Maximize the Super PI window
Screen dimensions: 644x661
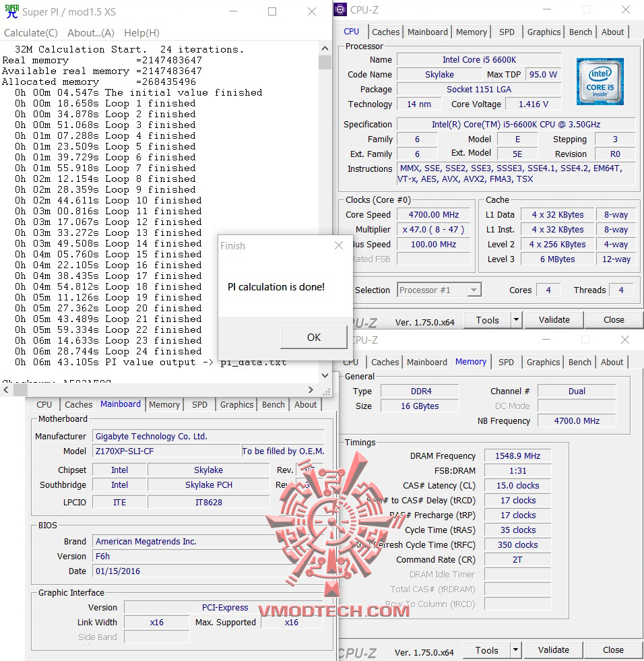tap(272, 12)
